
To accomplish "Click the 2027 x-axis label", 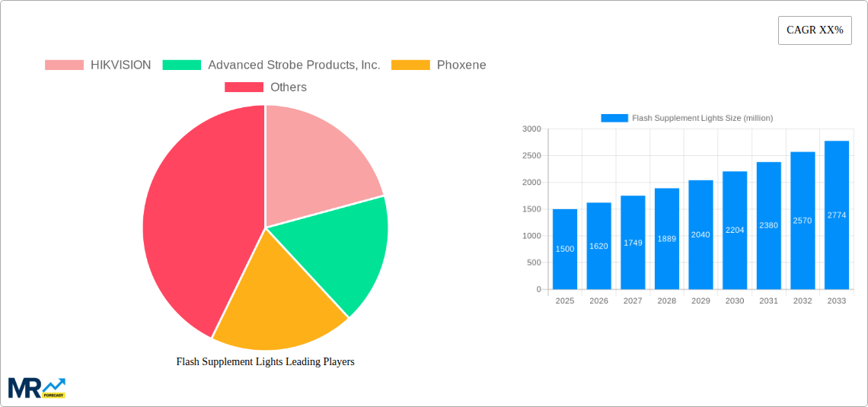I will (633, 300).
